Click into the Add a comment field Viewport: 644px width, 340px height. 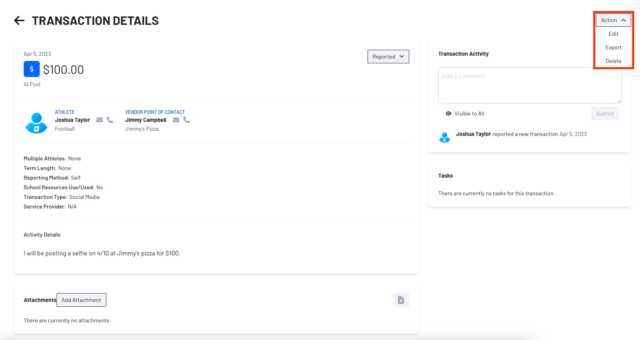(529, 85)
